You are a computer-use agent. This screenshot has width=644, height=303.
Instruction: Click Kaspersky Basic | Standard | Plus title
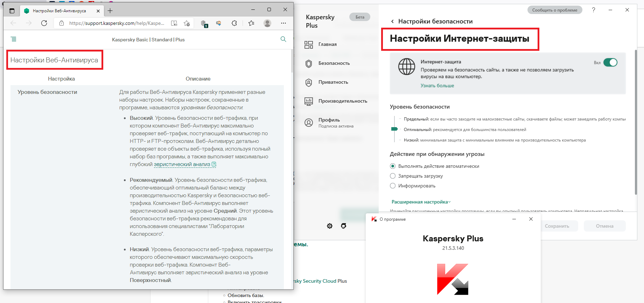click(148, 40)
